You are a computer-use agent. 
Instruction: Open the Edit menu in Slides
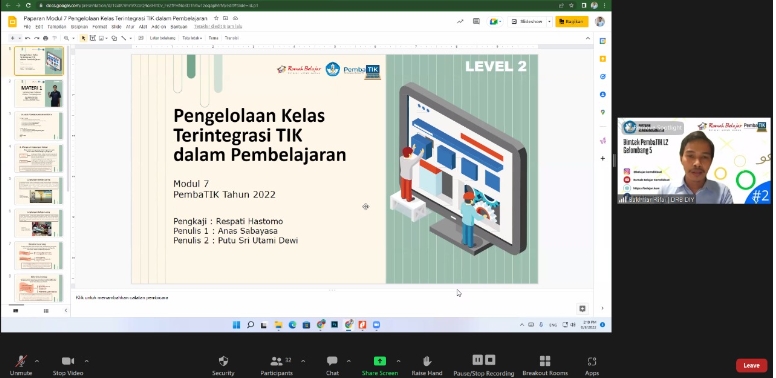(x=39, y=26)
